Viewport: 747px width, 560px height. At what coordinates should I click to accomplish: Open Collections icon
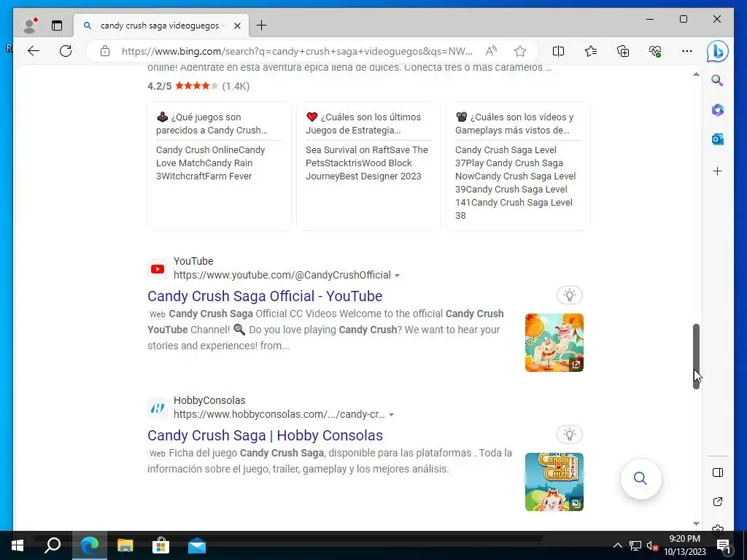pos(623,51)
